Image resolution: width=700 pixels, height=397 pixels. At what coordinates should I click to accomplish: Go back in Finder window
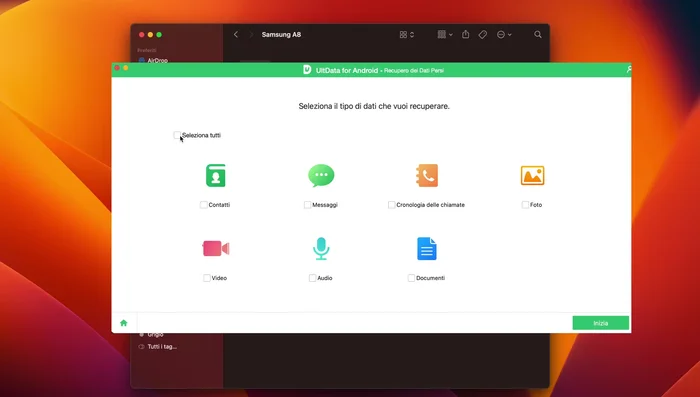(x=236, y=34)
